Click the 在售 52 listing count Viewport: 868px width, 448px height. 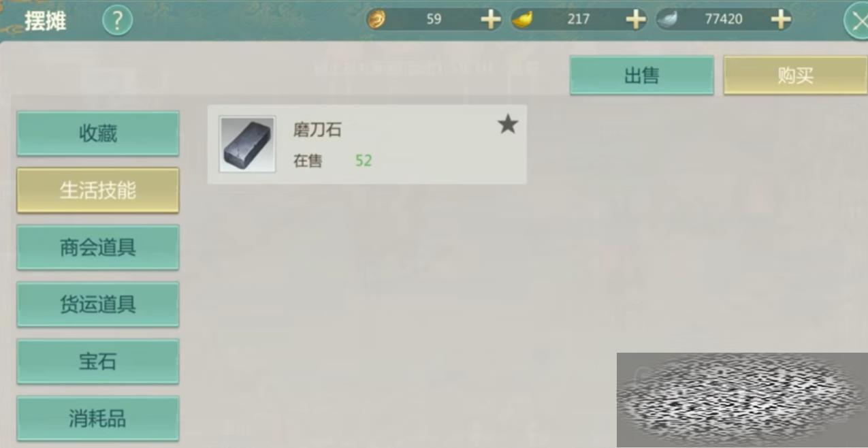[x=333, y=161]
